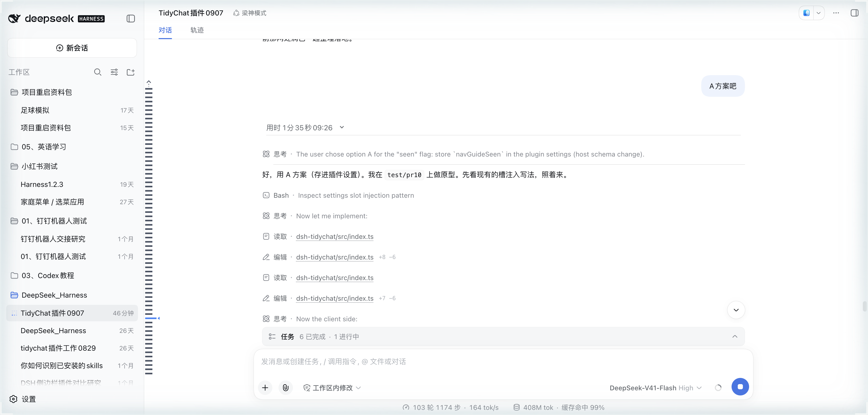Screen dimensions: 868x415
Task: Stop generation with blue stop button
Action: click(740, 387)
